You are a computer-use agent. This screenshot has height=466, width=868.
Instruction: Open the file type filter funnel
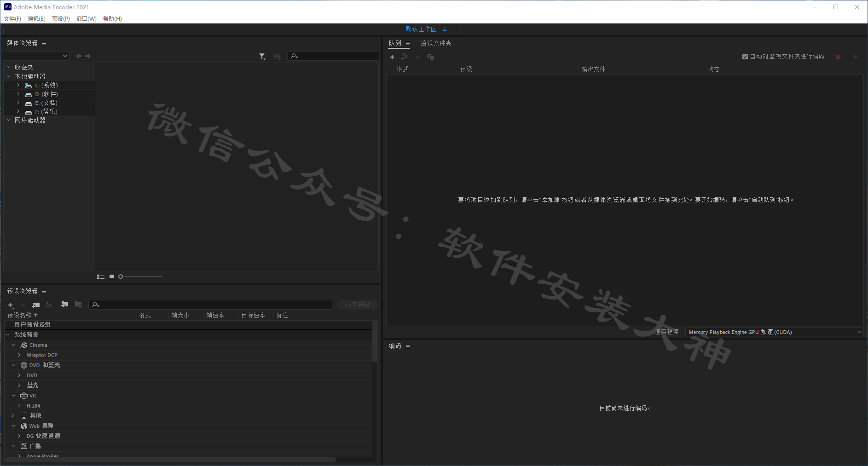pyautogui.click(x=262, y=56)
